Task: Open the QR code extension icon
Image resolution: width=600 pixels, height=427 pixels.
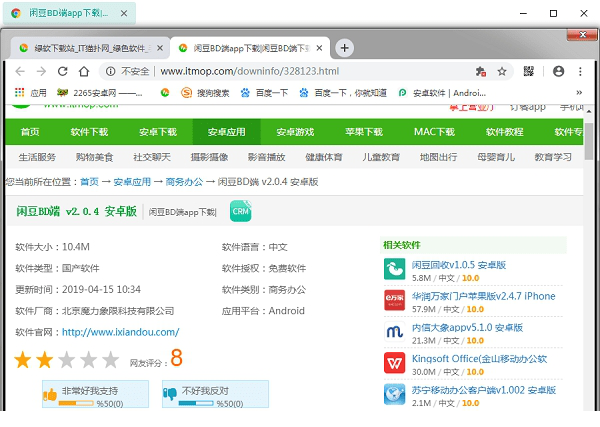Action: tap(528, 71)
